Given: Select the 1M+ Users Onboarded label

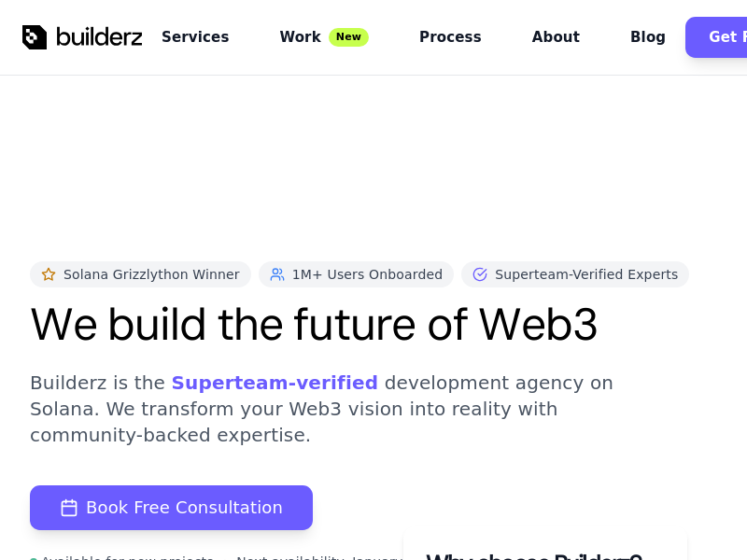Looking at the screenshot, I should [367, 274].
